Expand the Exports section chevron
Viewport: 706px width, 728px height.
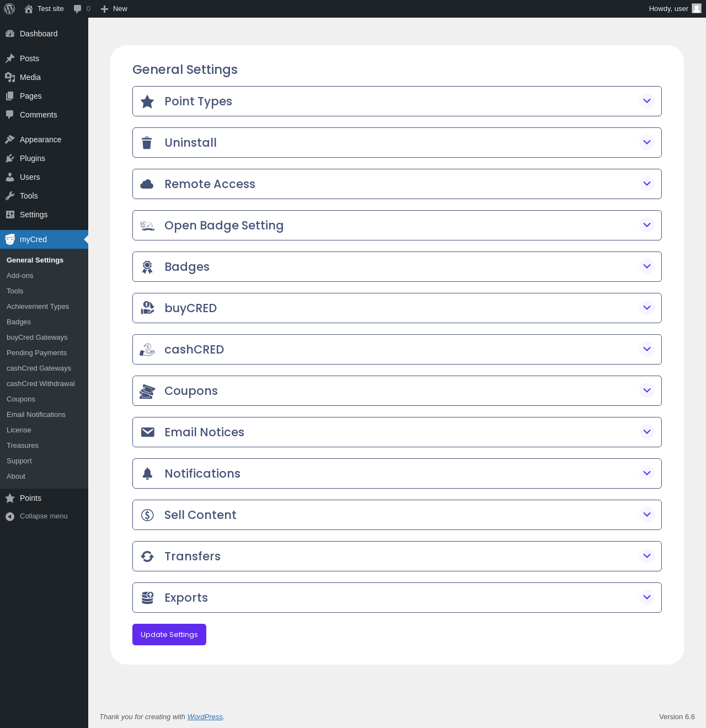click(647, 597)
